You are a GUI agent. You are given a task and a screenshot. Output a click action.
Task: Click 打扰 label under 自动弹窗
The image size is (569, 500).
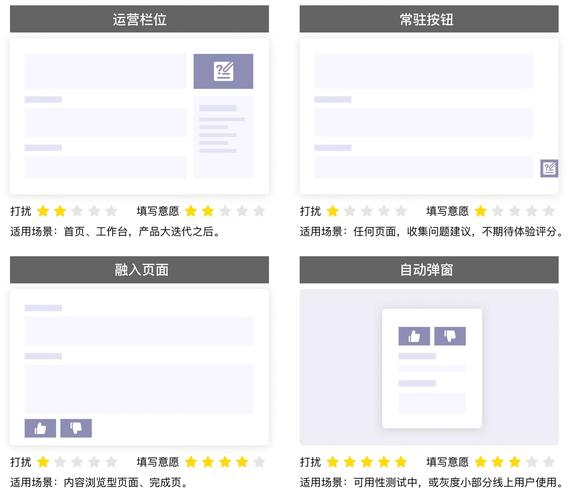310,462
